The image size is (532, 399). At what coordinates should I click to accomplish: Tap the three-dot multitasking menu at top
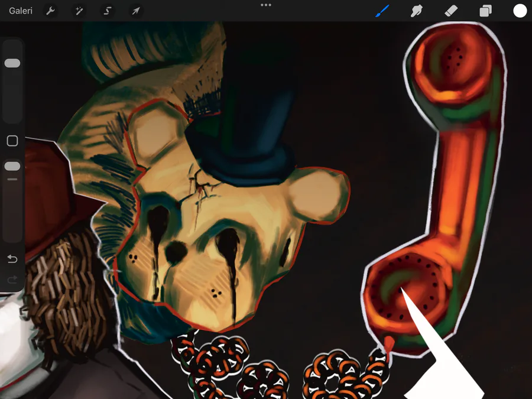(x=266, y=5)
